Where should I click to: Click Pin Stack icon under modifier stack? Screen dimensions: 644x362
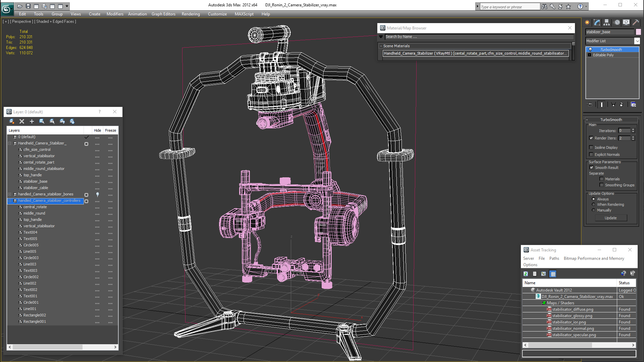point(590,105)
